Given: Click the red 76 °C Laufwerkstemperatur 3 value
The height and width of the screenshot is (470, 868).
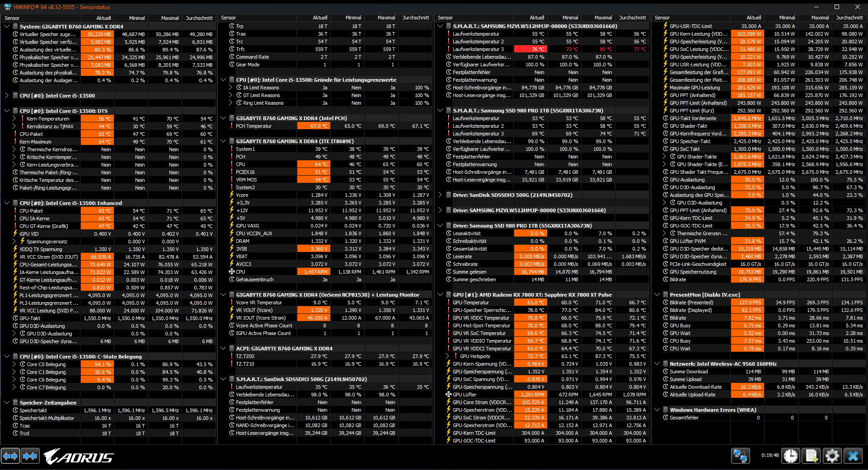Looking at the screenshot, I should click(x=531, y=49).
